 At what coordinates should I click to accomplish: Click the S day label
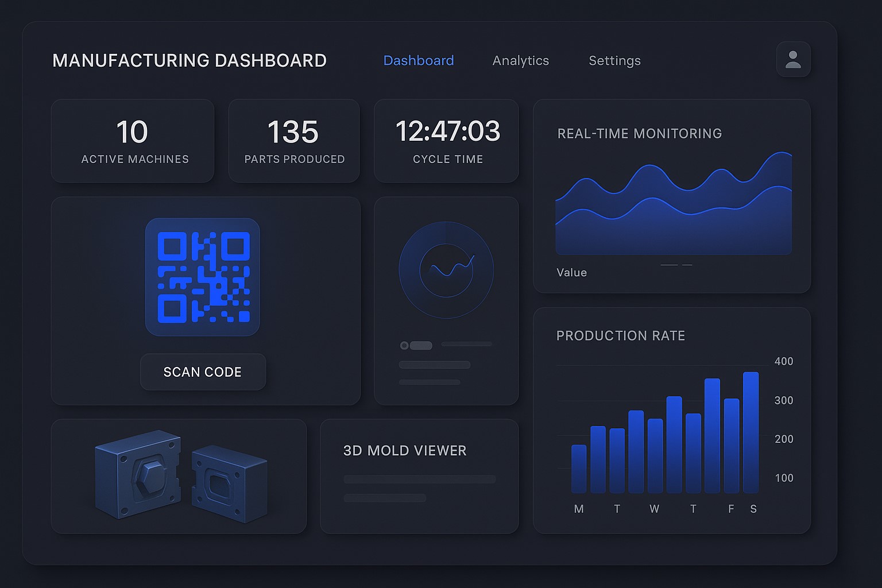click(753, 509)
